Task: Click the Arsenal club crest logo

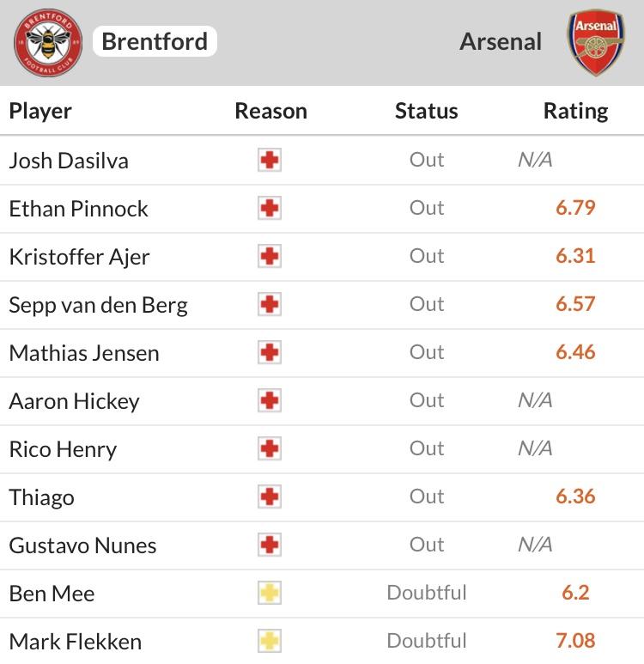Action: (596, 42)
